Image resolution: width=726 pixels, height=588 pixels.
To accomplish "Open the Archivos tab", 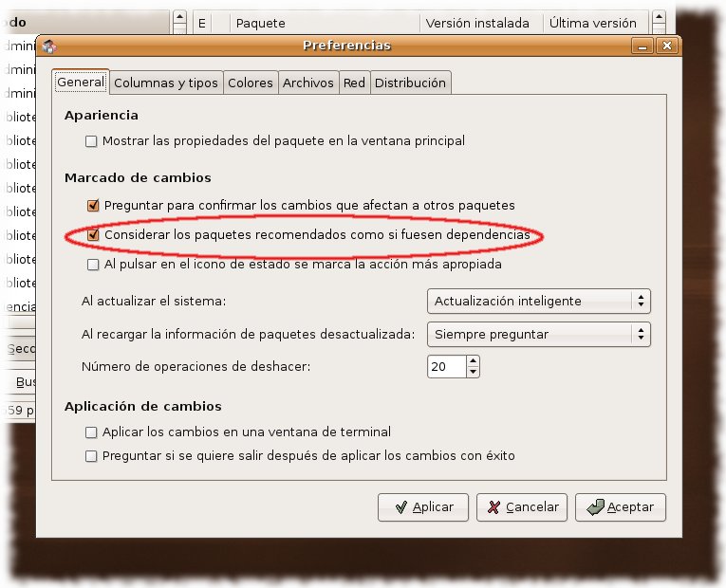I will point(307,83).
